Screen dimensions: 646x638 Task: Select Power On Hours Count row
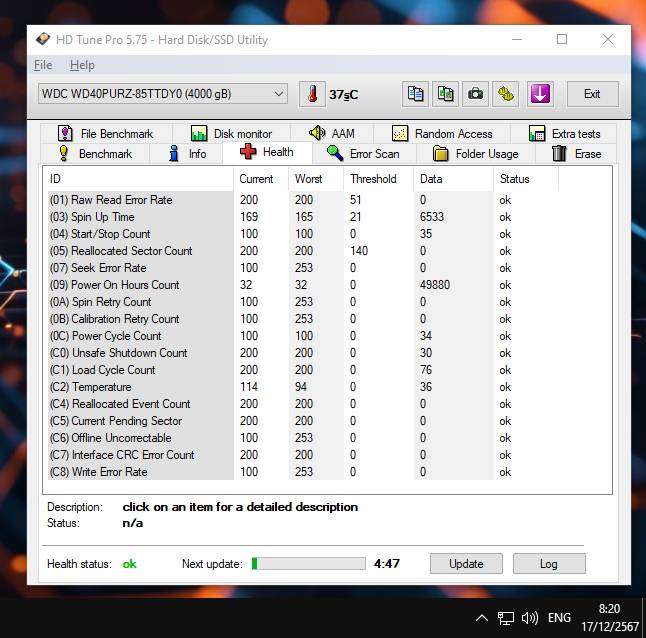pyautogui.click(x=303, y=285)
